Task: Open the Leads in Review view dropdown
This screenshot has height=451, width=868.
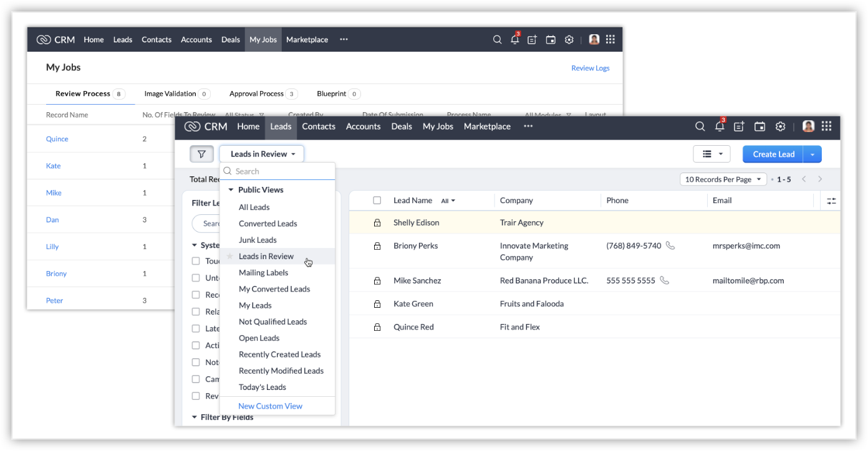Action: (262, 154)
